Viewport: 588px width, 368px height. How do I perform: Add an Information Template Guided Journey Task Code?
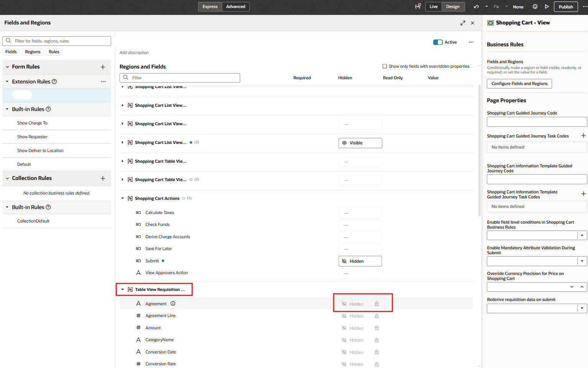[583, 194]
